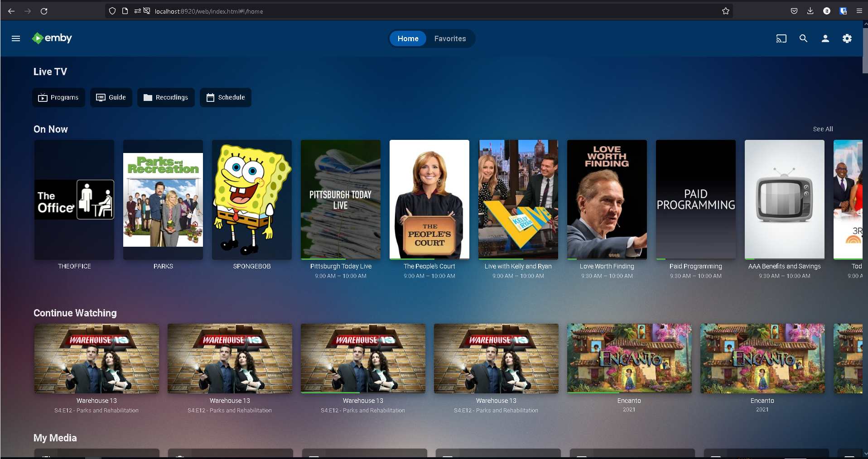Click the air time under Love Worth Finding
The image size is (868, 459).
607,276
